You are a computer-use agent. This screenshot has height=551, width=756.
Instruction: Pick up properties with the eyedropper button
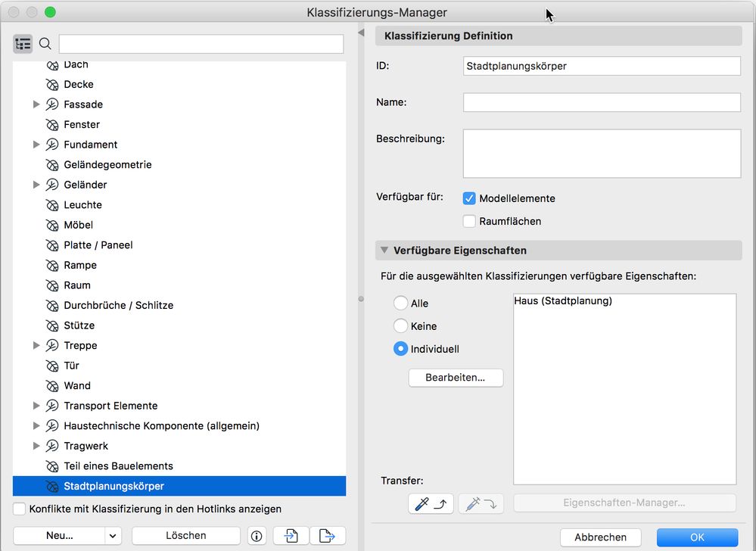[x=431, y=503]
